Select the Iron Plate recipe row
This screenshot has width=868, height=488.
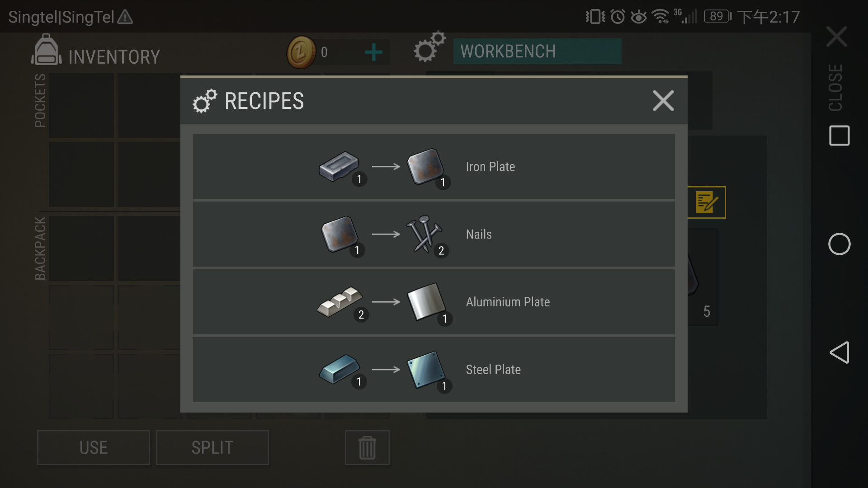point(434,167)
